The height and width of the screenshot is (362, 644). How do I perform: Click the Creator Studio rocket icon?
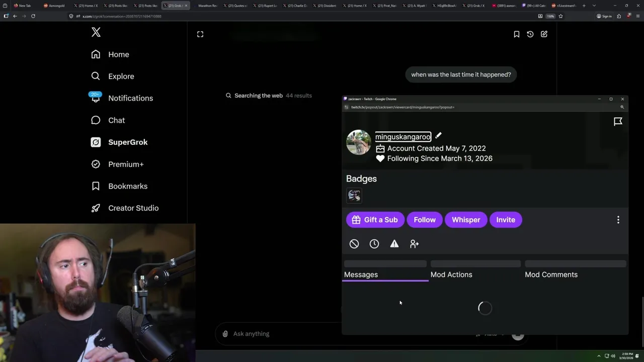pos(96,208)
